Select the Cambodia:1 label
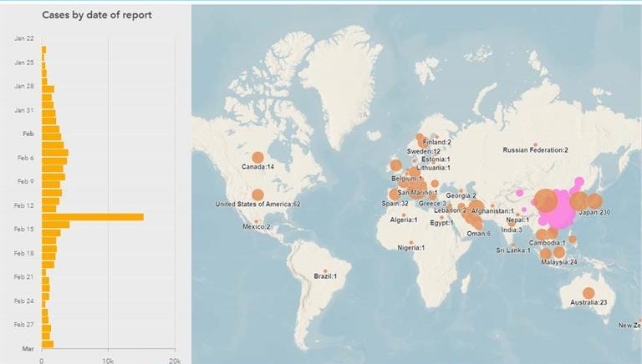The width and height of the screenshot is (642, 364). pyautogui.click(x=548, y=243)
